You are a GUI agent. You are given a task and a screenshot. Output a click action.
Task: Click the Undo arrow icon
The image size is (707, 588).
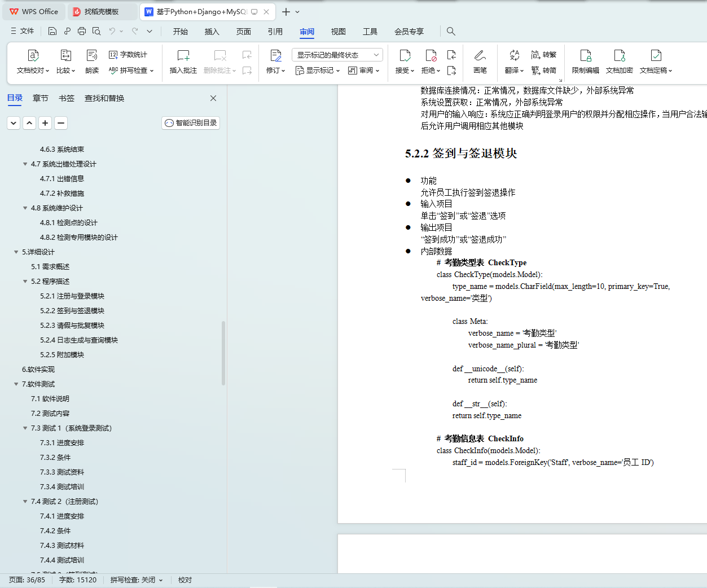click(x=112, y=31)
